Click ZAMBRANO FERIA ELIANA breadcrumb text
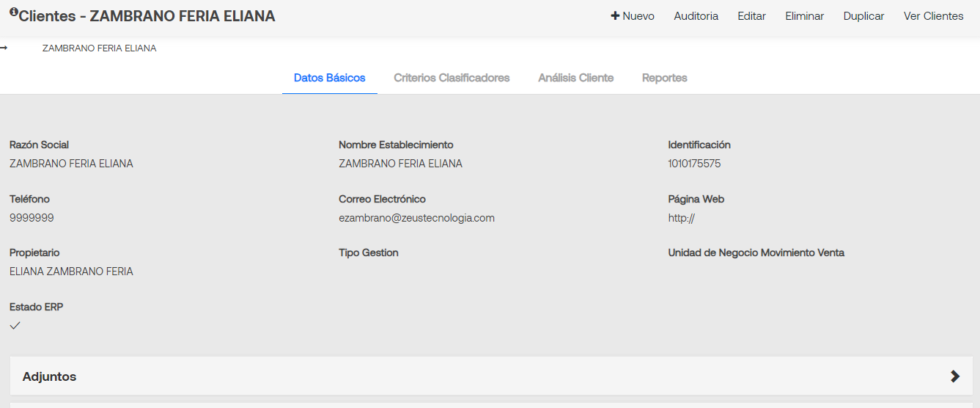This screenshot has width=980, height=408. [100, 48]
